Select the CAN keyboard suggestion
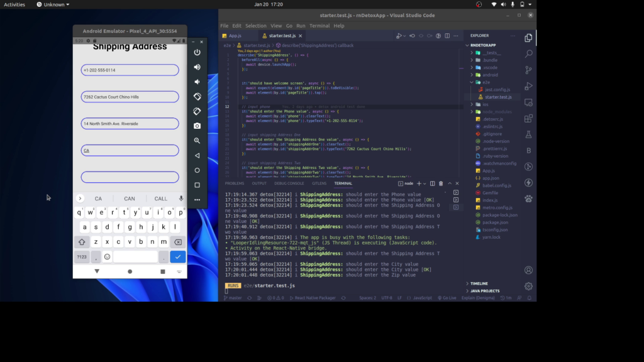 (130, 199)
